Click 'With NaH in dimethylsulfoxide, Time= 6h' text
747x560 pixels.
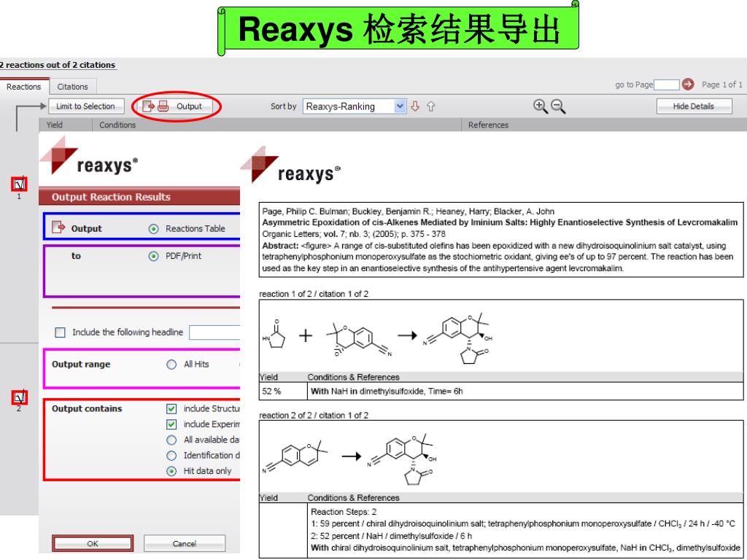[x=387, y=392]
